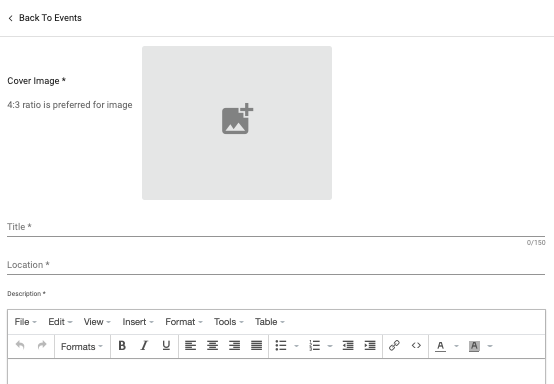Open the Tools menu in editor

[229, 322]
